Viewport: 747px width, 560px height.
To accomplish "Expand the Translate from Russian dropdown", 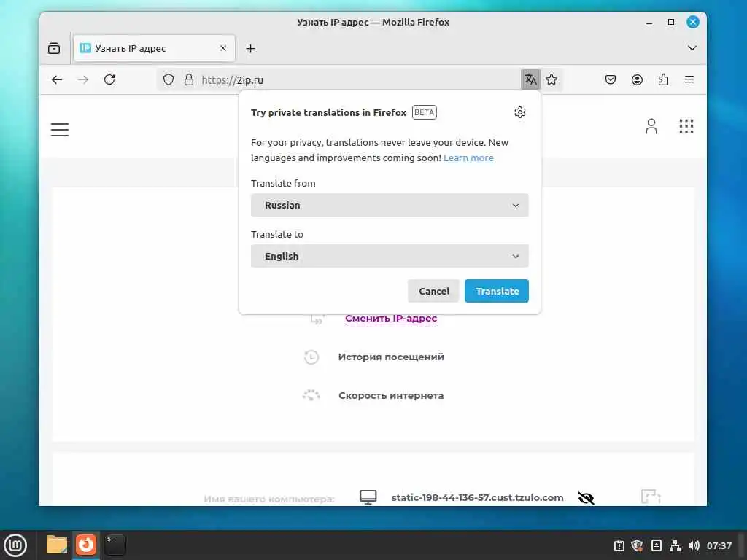I will coord(390,205).
